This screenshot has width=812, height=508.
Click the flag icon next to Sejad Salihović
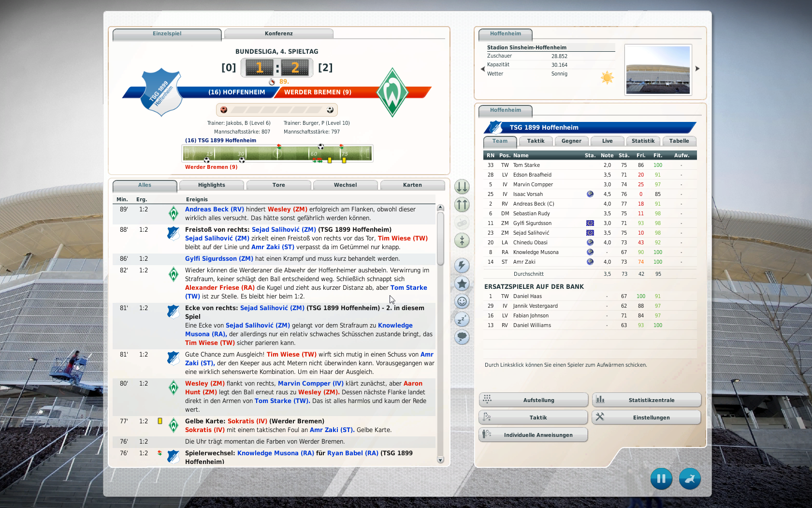pos(590,233)
